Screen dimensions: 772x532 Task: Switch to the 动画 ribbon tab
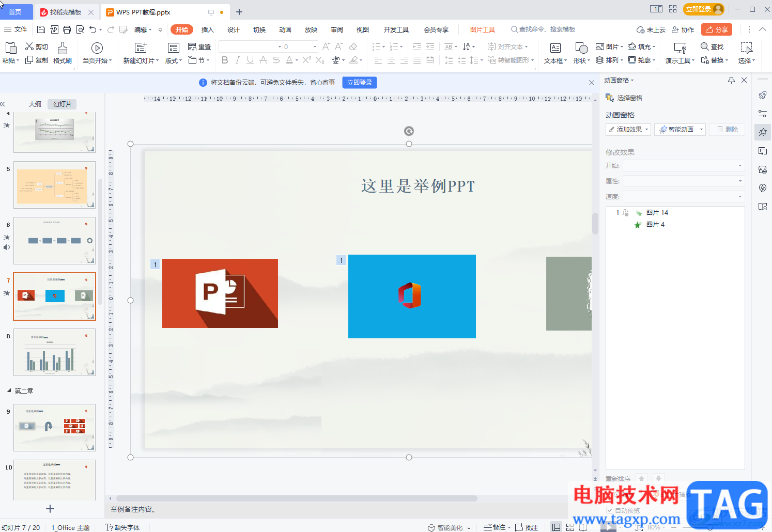[x=285, y=29]
